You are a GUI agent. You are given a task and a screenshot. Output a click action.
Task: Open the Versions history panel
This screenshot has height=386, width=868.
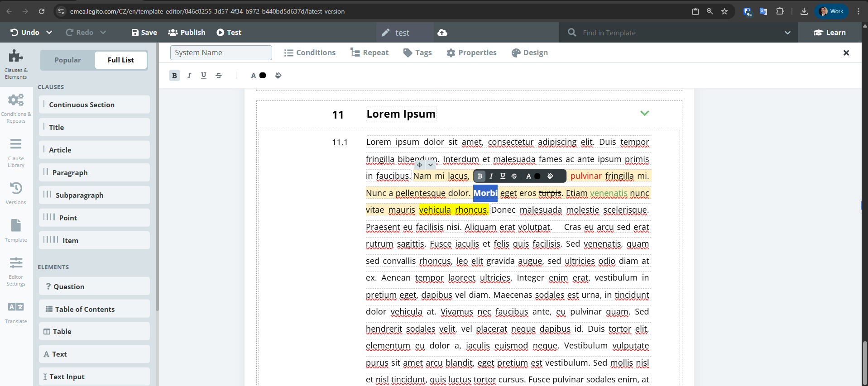point(16,193)
